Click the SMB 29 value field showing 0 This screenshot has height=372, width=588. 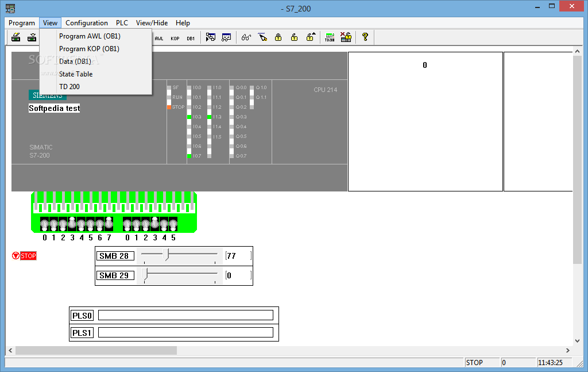click(238, 275)
